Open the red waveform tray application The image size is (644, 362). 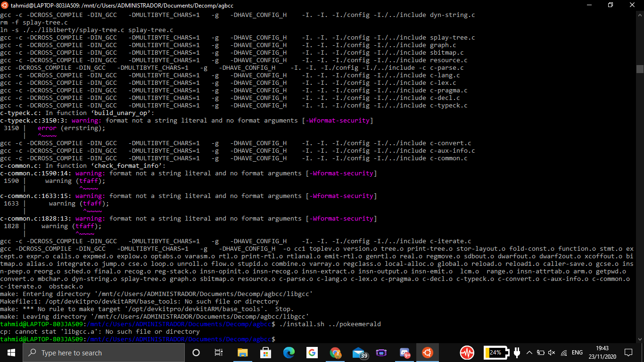coord(467,352)
